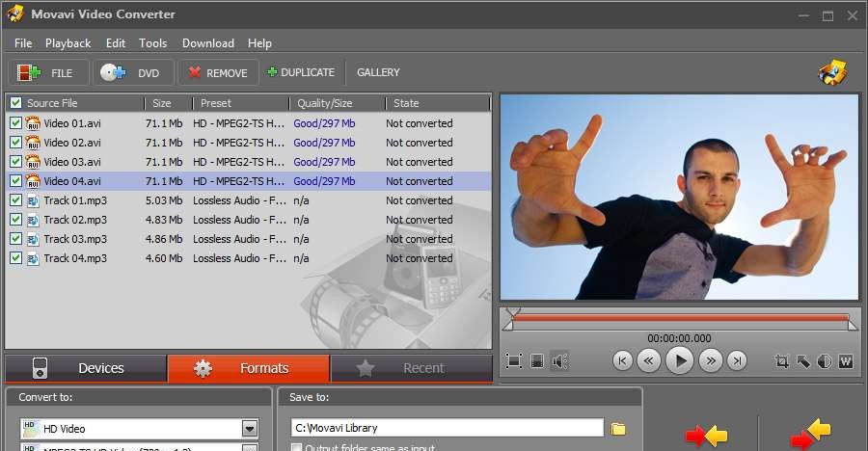Click the audio file icon of Track 04.mp3
The image size is (868, 451).
click(33, 258)
